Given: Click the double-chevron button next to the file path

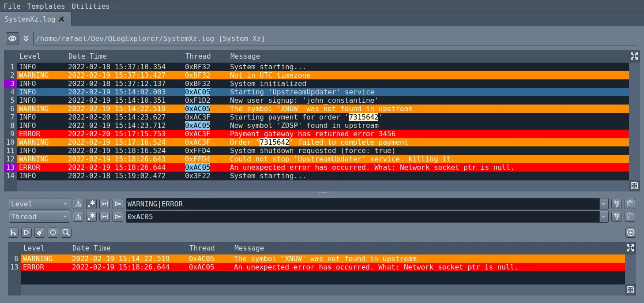Looking at the screenshot, I should point(26,39).
